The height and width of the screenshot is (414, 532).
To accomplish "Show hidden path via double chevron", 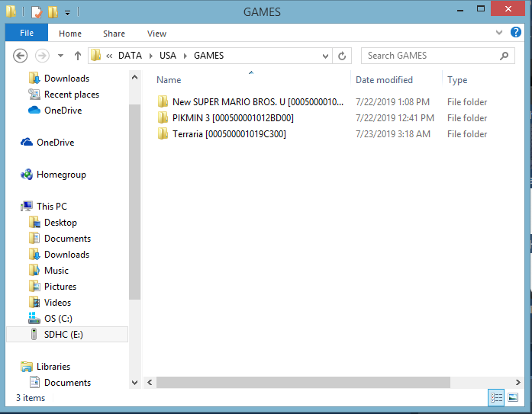I will coord(109,56).
